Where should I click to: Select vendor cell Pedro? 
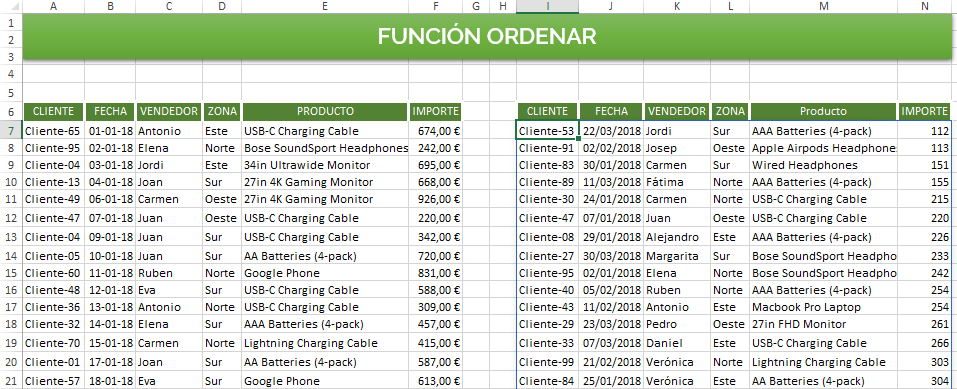677,324
